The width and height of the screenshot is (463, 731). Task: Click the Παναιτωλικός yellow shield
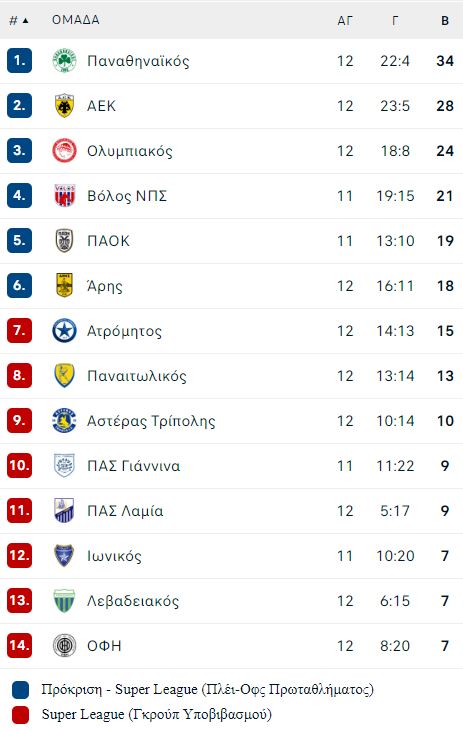point(64,376)
